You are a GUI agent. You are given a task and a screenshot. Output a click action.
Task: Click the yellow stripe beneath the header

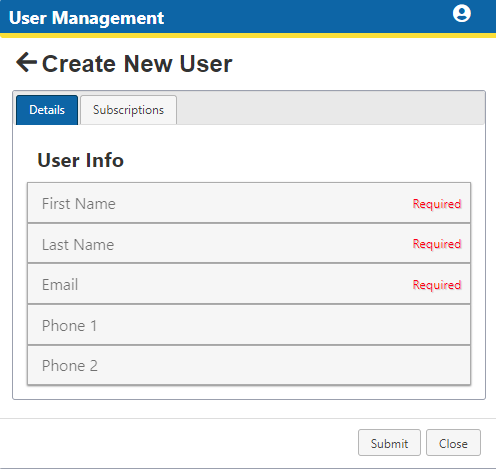[x=248, y=35]
